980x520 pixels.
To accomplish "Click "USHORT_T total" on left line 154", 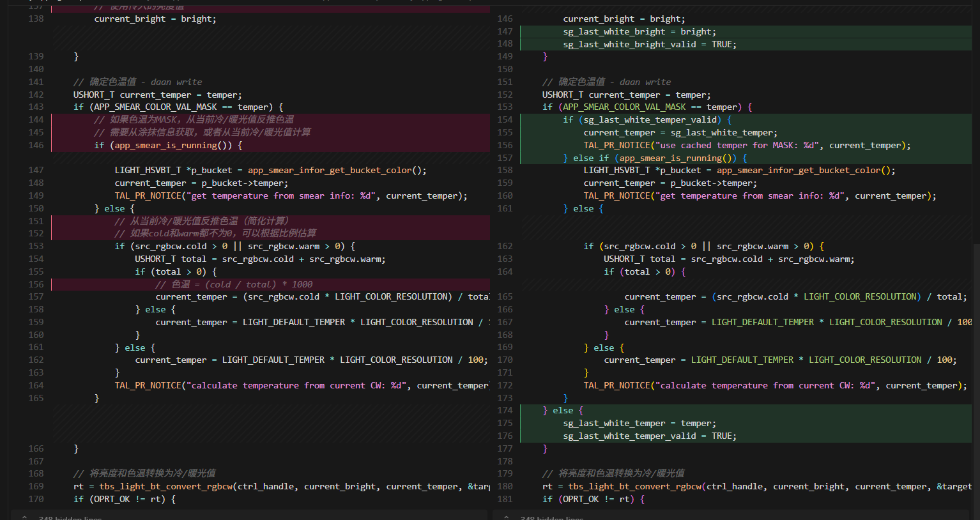I will (x=171, y=259).
